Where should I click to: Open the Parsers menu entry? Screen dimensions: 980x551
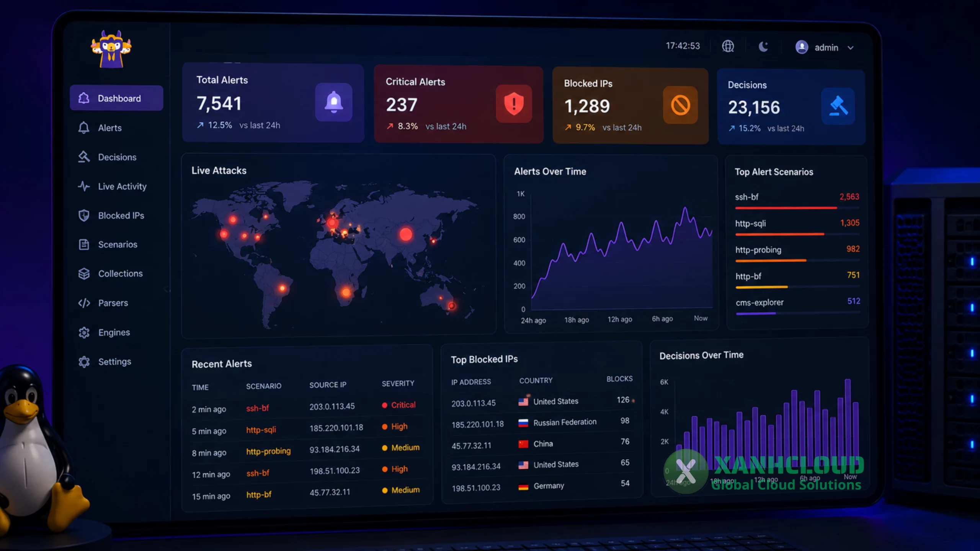click(x=113, y=303)
